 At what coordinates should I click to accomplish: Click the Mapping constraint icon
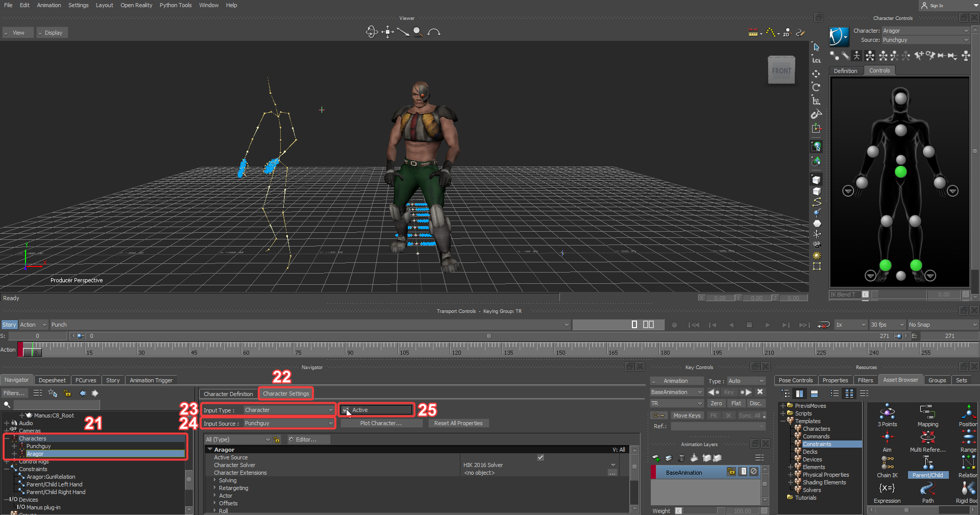[x=927, y=411]
